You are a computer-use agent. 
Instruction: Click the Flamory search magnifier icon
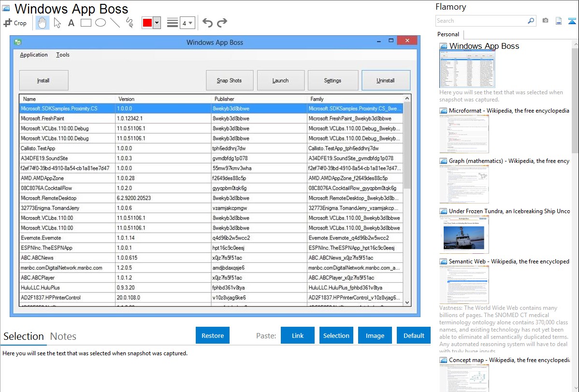point(531,21)
